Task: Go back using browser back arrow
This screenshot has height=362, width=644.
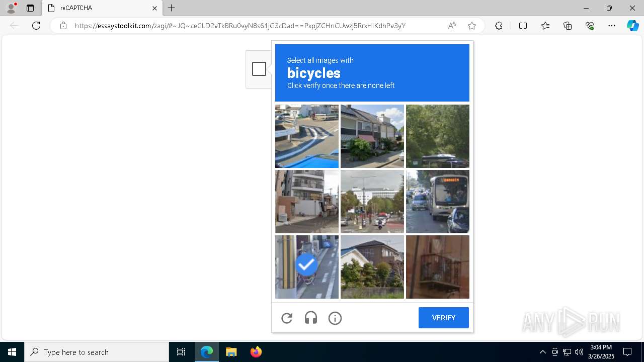Action: click(x=14, y=26)
